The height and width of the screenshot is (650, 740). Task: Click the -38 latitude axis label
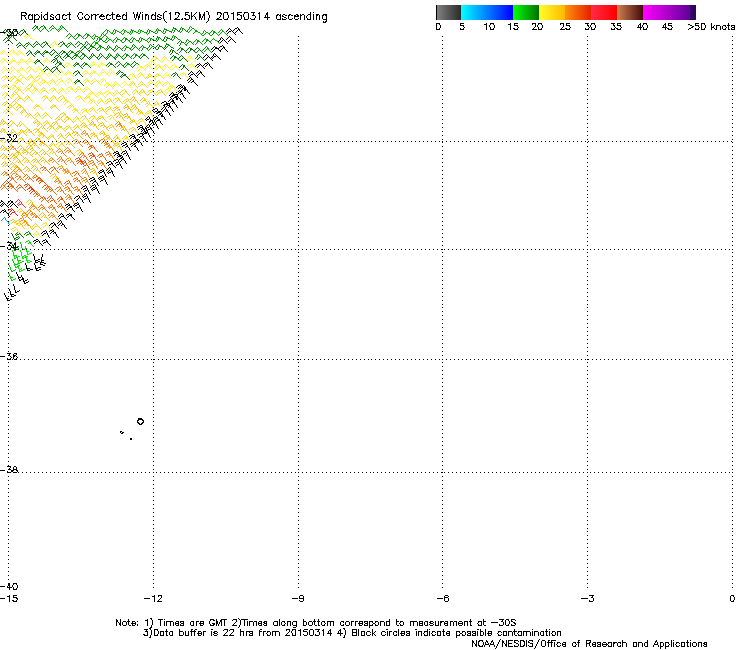(9, 469)
